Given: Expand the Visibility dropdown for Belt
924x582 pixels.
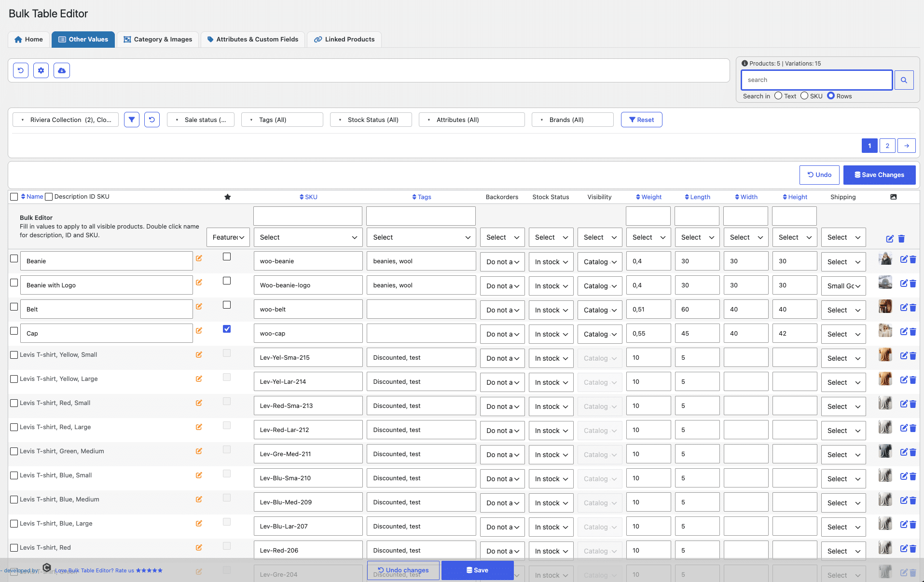Looking at the screenshot, I should pyautogui.click(x=600, y=310).
